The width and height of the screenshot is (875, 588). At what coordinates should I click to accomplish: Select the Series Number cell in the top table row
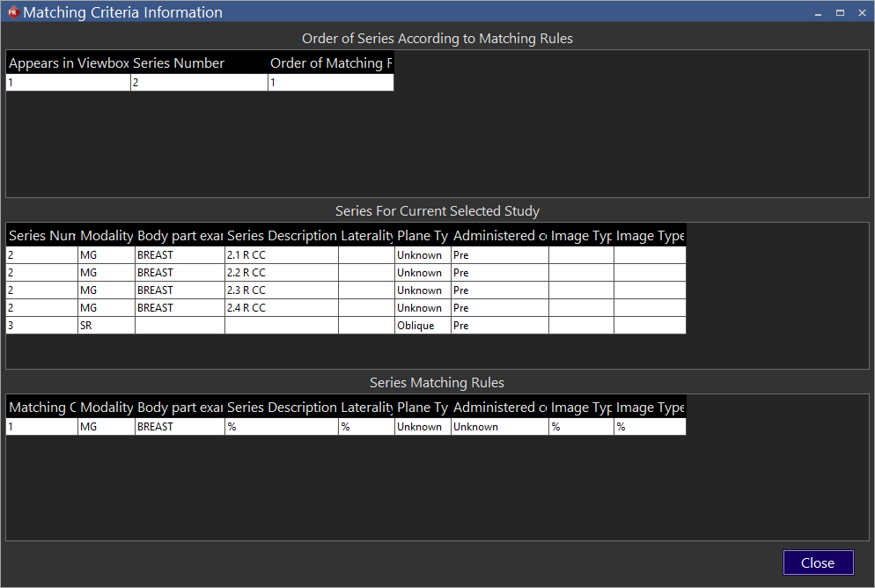(x=199, y=83)
